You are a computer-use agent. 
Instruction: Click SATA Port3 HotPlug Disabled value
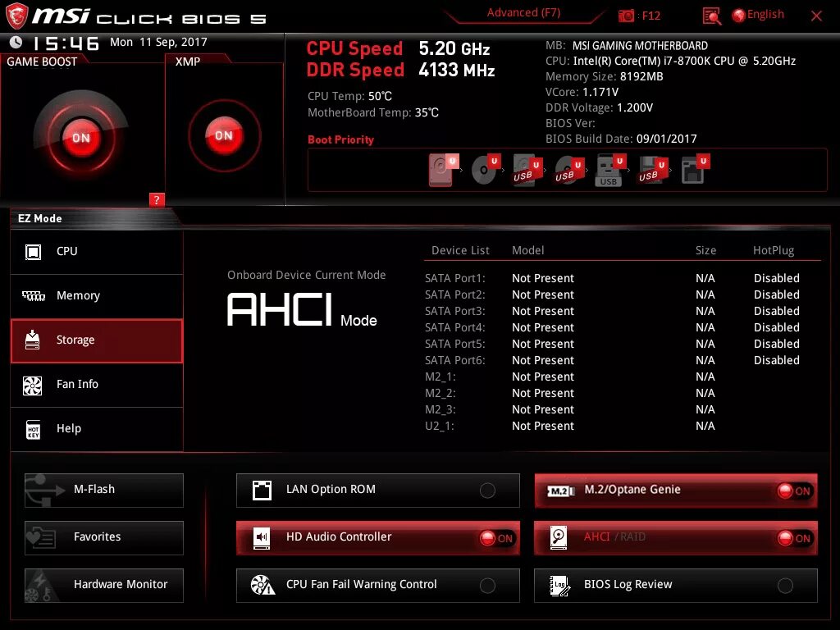(776, 311)
